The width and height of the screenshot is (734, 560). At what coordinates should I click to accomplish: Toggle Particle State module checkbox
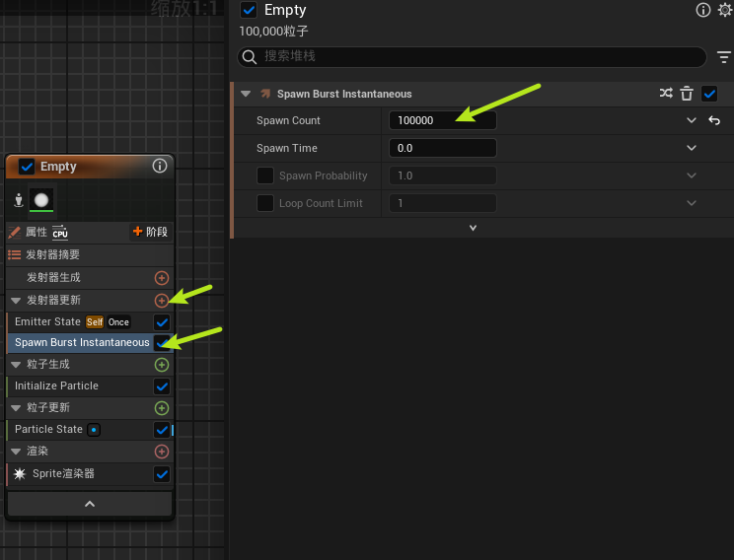(x=162, y=430)
